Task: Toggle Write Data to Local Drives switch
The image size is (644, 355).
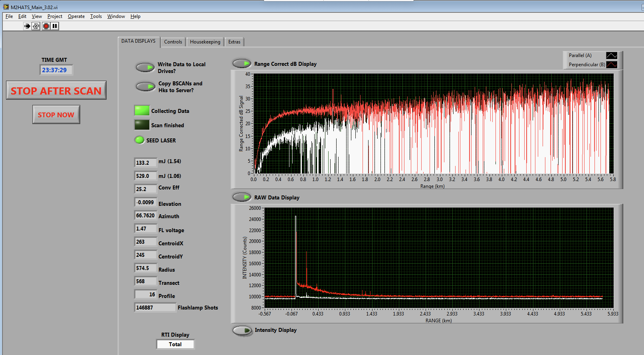Action: (x=145, y=67)
